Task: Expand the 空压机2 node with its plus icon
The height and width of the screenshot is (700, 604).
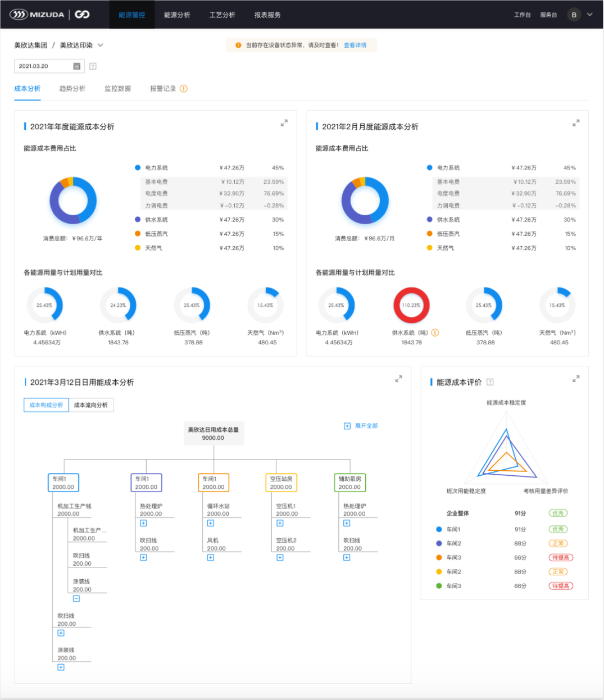Action: pyautogui.click(x=280, y=557)
